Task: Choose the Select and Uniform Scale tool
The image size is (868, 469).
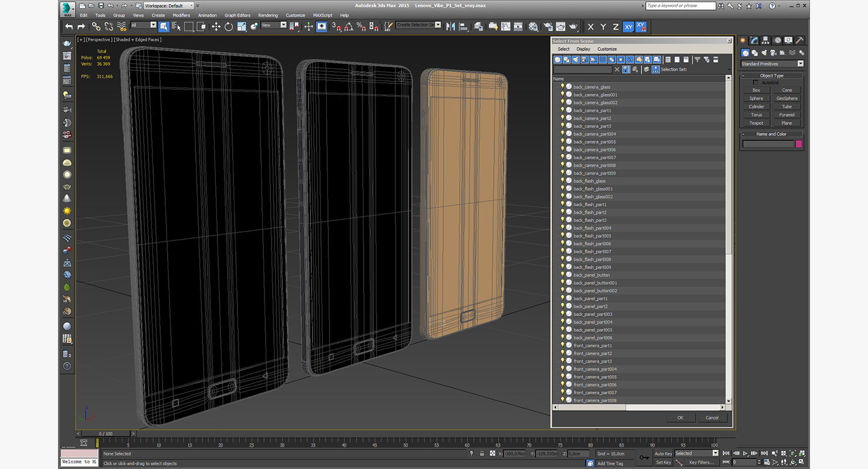Action: pyautogui.click(x=241, y=26)
